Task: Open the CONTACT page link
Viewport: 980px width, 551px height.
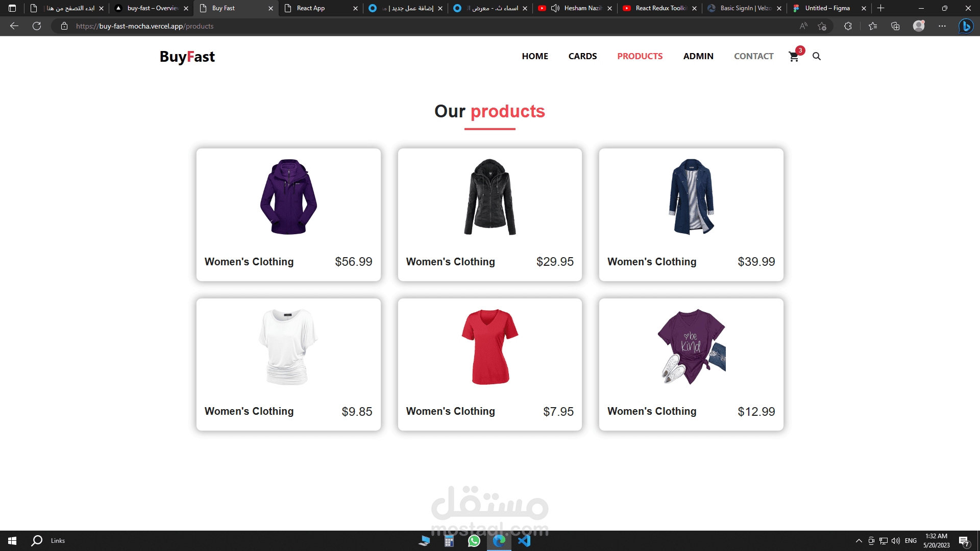Action: click(753, 56)
